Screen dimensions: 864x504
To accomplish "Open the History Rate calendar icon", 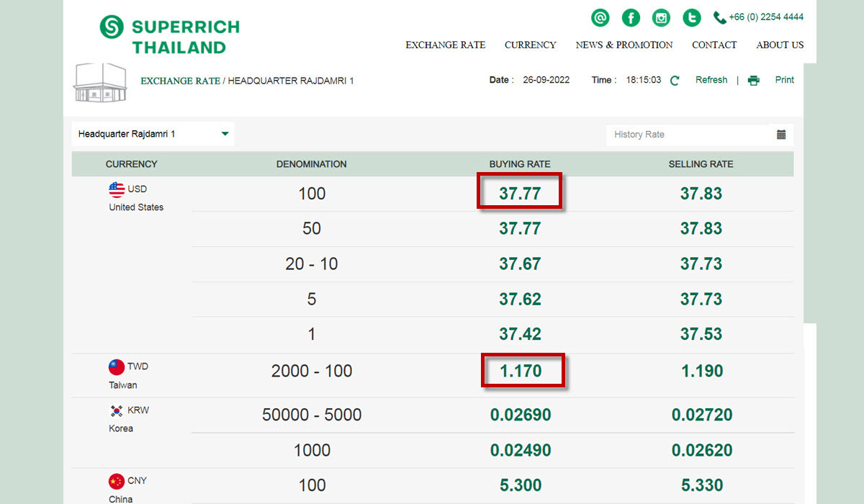I will (x=781, y=135).
